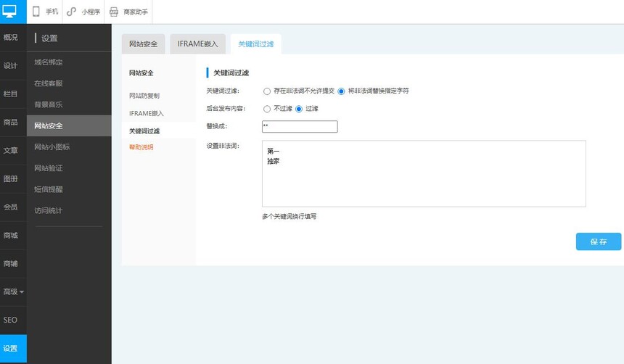Image resolution: width=624 pixels, height=364 pixels.
Task: Expand the 高级 sidebar menu
Action: 13,291
